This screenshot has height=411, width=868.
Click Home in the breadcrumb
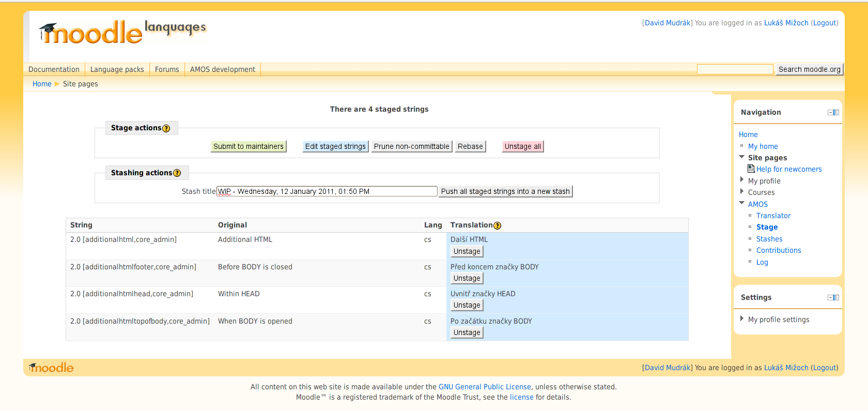pos(42,84)
